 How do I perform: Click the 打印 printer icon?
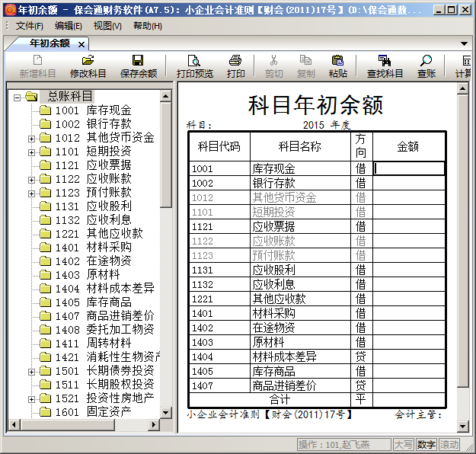(x=235, y=61)
